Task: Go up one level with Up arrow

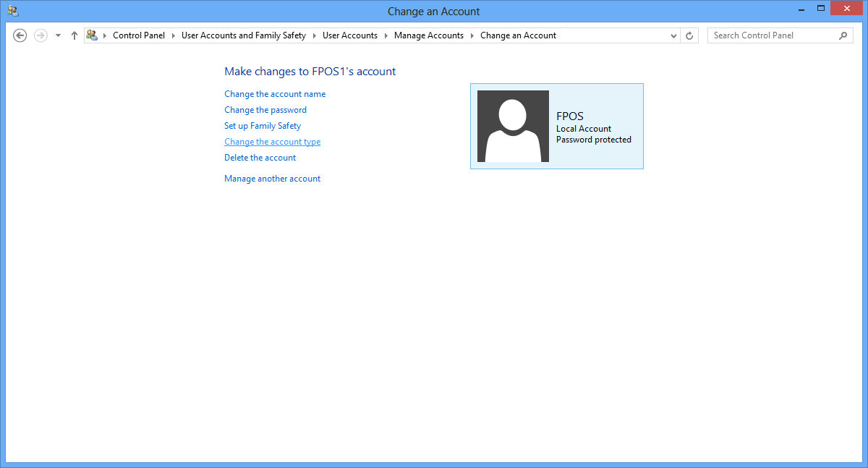Action: [x=74, y=35]
